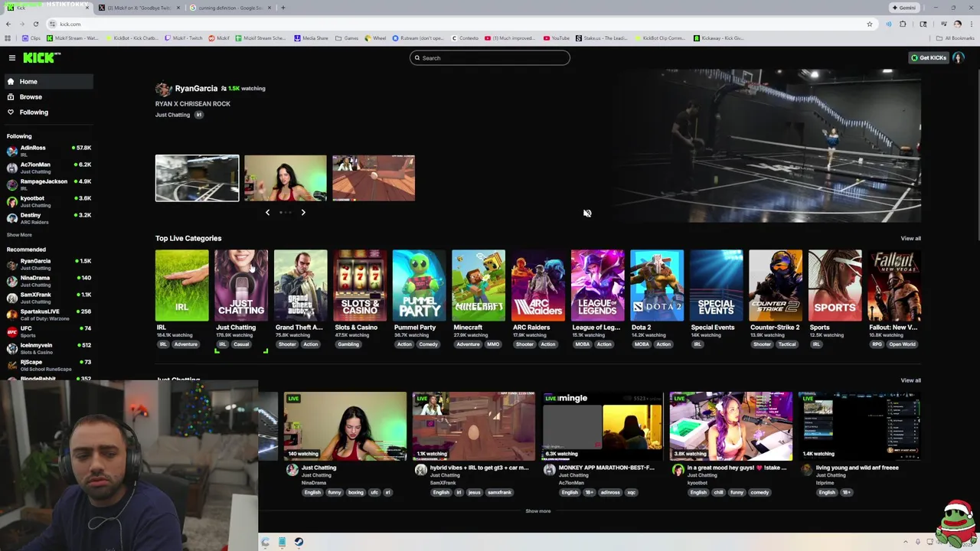Open the Kick hamburger sidebar menu

coord(12,57)
